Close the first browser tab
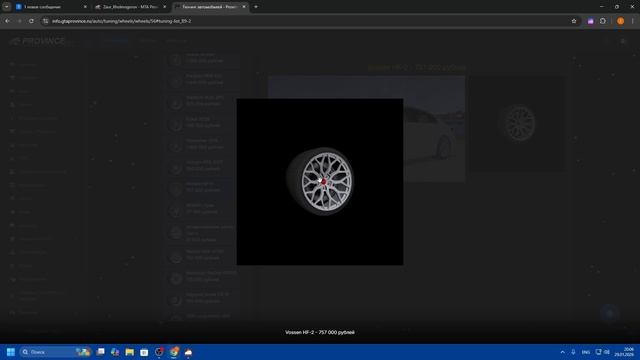 pyautogui.click(x=85, y=7)
